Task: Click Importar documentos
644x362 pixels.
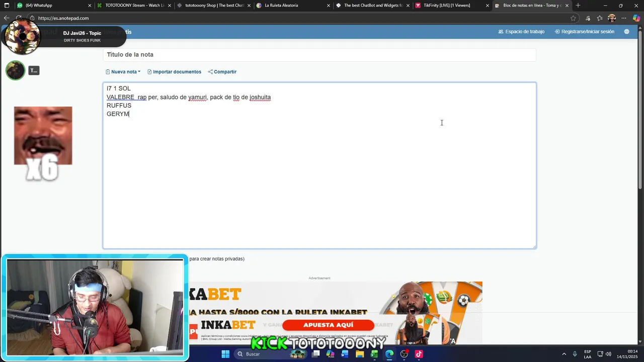Action: pyautogui.click(x=174, y=72)
